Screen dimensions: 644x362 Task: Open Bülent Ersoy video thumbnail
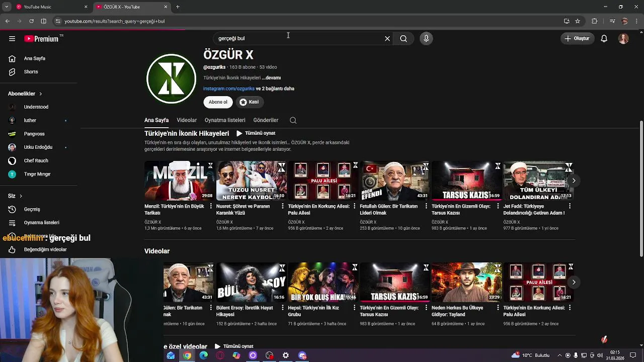coord(251,282)
